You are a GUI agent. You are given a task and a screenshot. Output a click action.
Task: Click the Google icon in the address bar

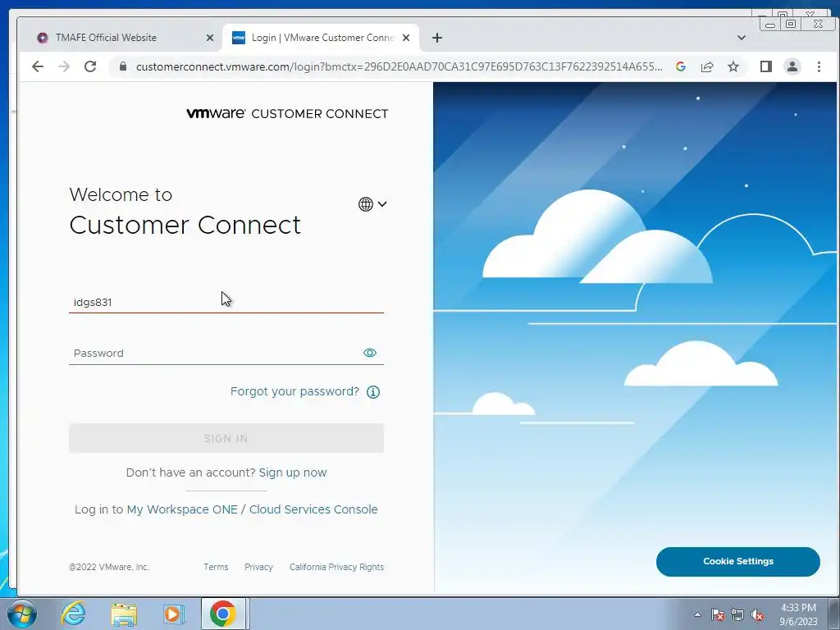(x=681, y=66)
